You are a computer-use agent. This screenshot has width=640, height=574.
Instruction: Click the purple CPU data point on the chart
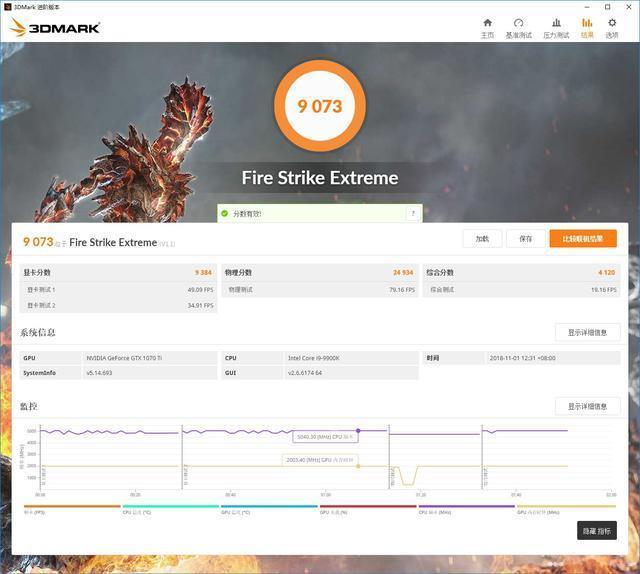pyautogui.click(x=358, y=431)
